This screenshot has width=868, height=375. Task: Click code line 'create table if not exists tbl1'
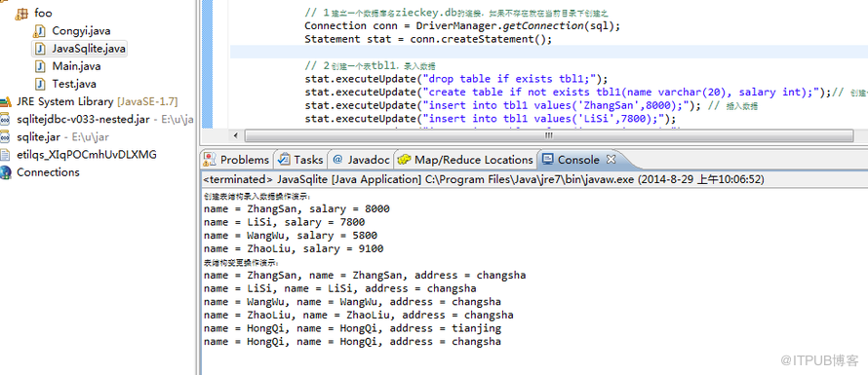click(x=568, y=92)
